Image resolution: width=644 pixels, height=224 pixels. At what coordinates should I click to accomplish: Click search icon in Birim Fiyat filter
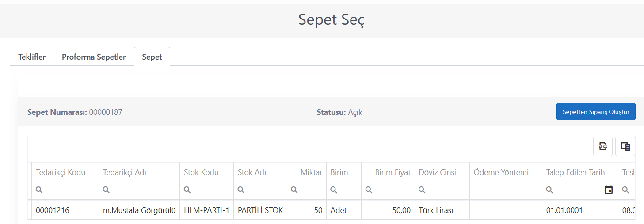pos(368,190)
